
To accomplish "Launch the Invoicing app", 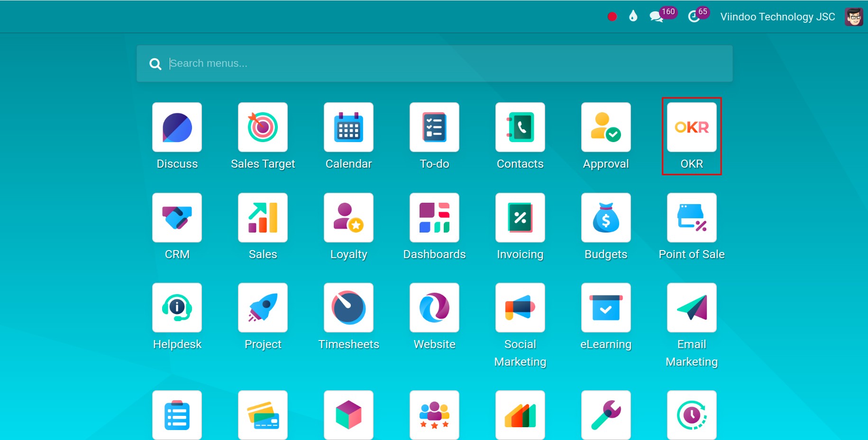I will (520, 218).
